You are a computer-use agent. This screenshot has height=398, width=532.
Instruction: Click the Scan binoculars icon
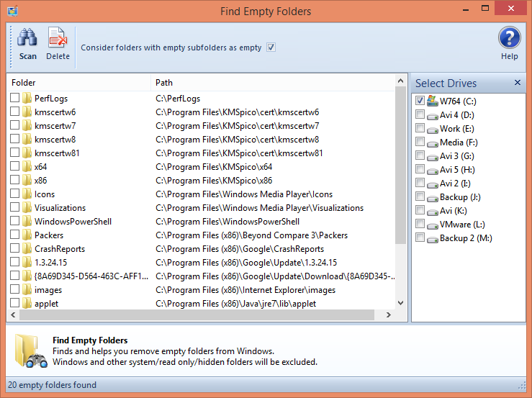[27, 37]
